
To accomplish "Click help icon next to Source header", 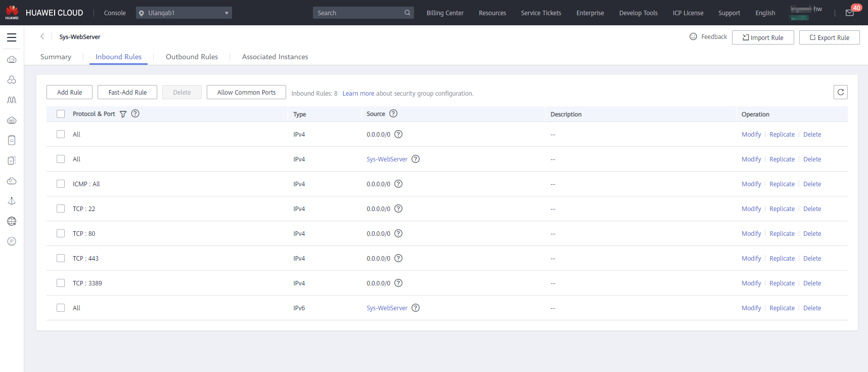I will pyautogui.click(x=393, y=114).
